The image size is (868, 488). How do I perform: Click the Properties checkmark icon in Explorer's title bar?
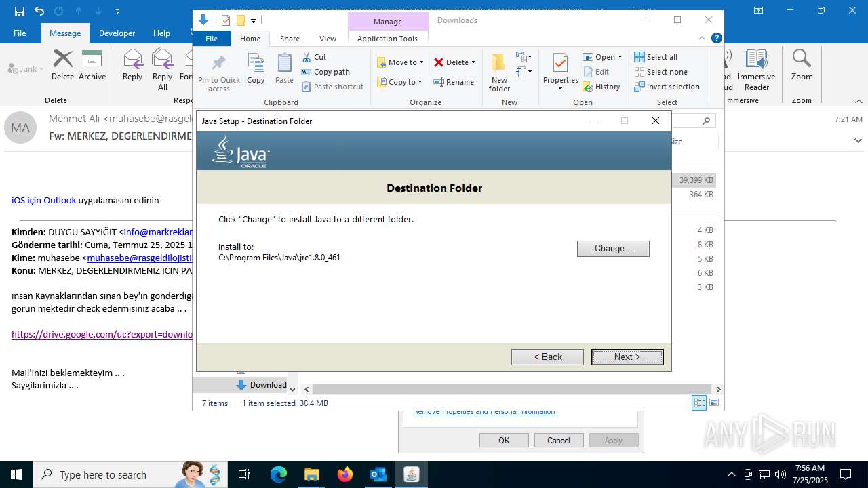(x=226, y=20)
